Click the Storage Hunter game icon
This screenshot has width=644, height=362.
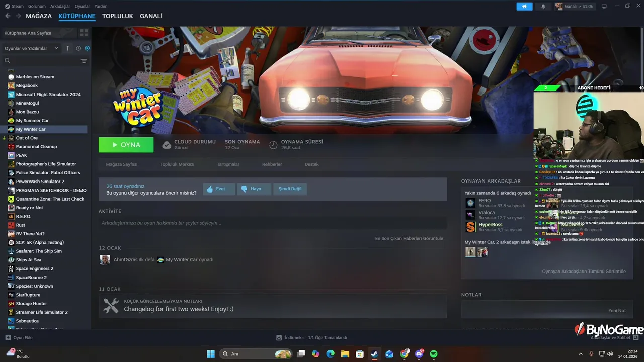coord(11,304)
